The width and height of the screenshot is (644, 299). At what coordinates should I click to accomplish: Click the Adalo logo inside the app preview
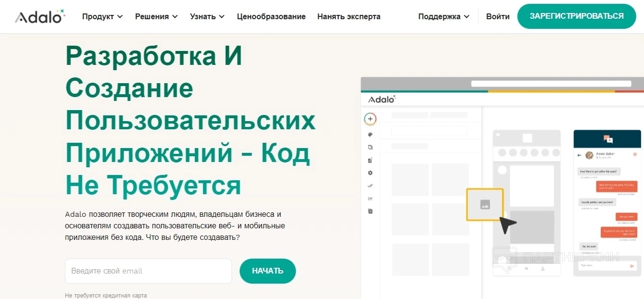[x=382, y=99]
